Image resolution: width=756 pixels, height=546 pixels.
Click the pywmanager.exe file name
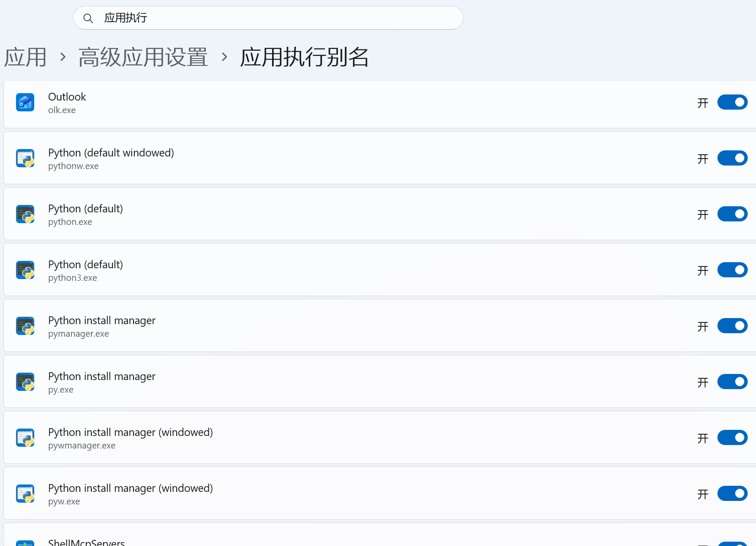point(82,445)
